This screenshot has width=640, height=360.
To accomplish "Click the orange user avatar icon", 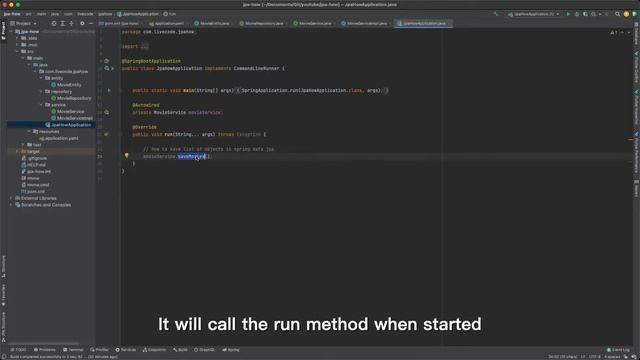I will (626, 14).
